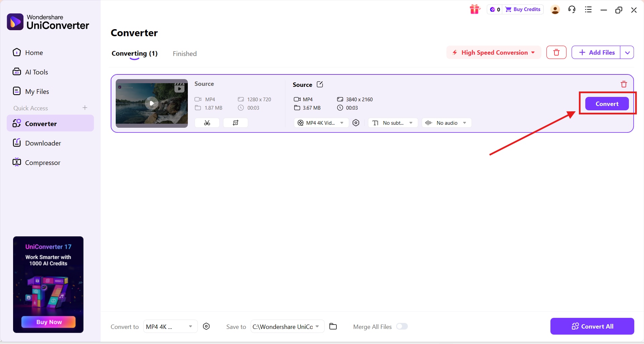The width and height of the screenshot is (644, 344).
Task: Contact support via headset icon
Action: click(x=572, y=9)
